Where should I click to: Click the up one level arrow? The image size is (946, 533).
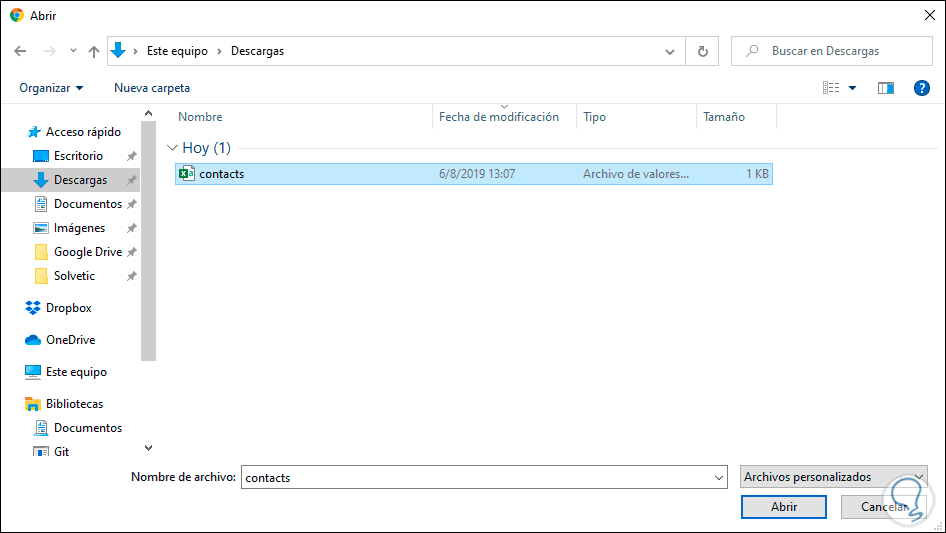tap(94, 51)
